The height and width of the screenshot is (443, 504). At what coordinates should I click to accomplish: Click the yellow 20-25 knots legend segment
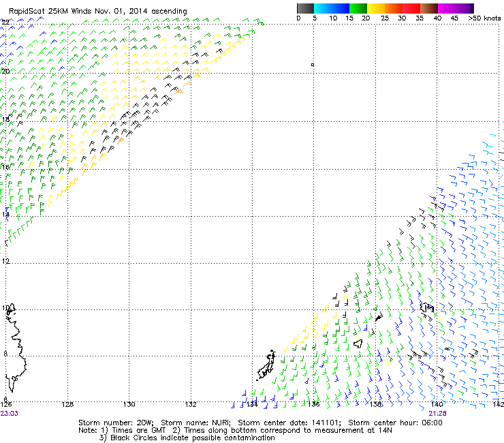pyautogui.click(x=376, y=8)
